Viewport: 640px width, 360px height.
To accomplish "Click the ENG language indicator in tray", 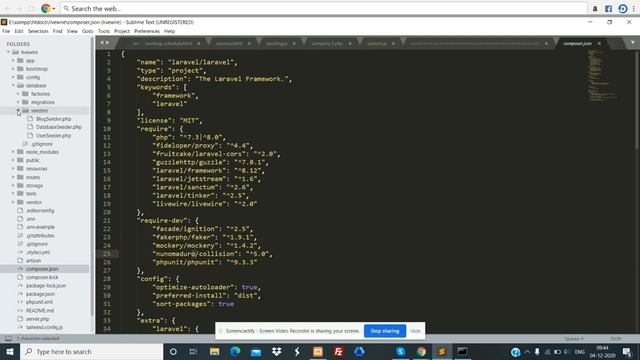I will 580,351.
